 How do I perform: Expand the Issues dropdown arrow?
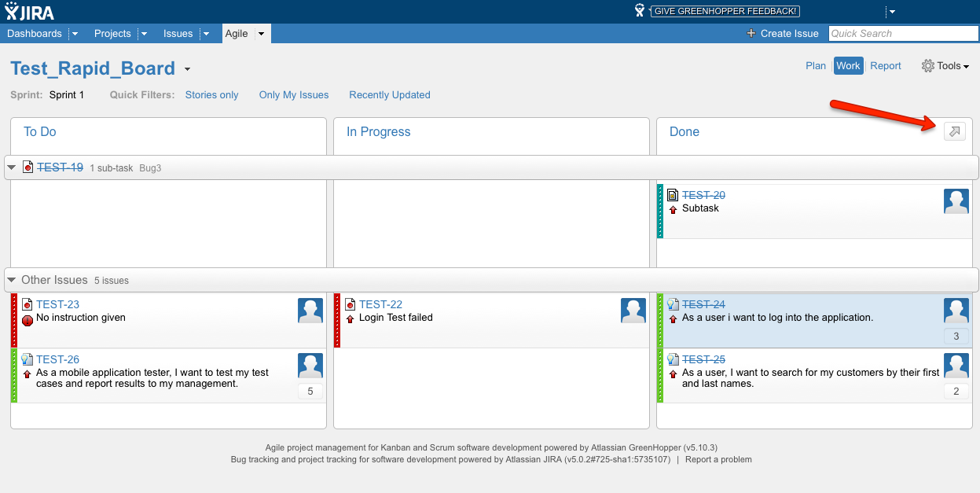click(x=206, y=34)
